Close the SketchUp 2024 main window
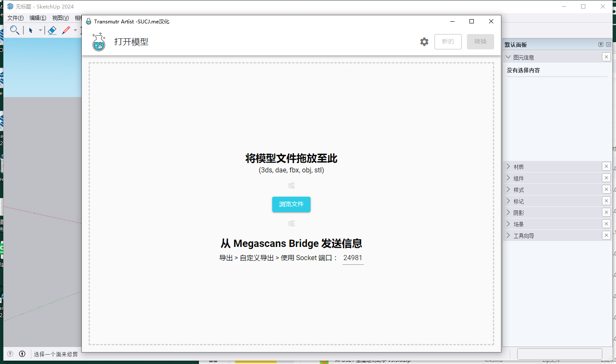This screenshot has width=616, height=364. [x=603, y=6]
